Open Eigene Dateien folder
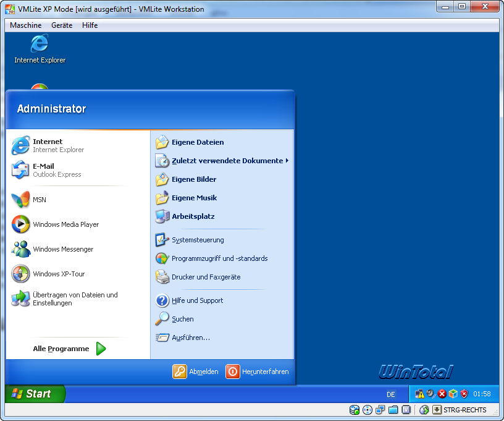 click(x=222, y=142)
